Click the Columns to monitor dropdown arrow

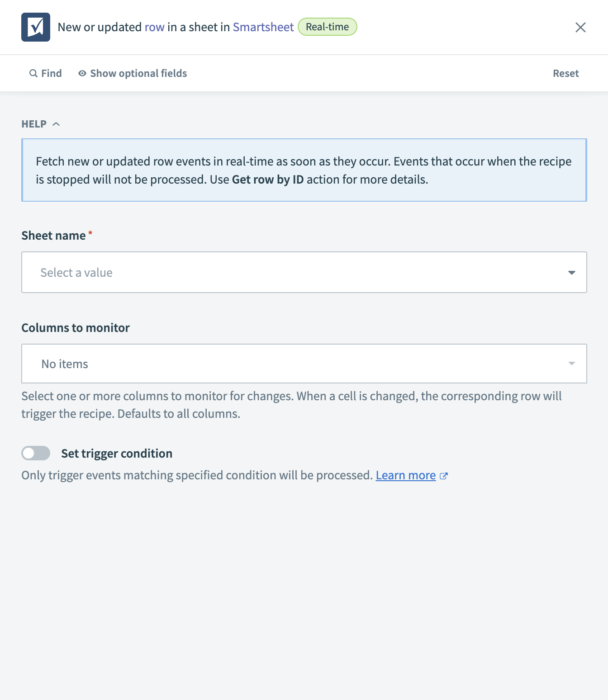click(571, 364)
